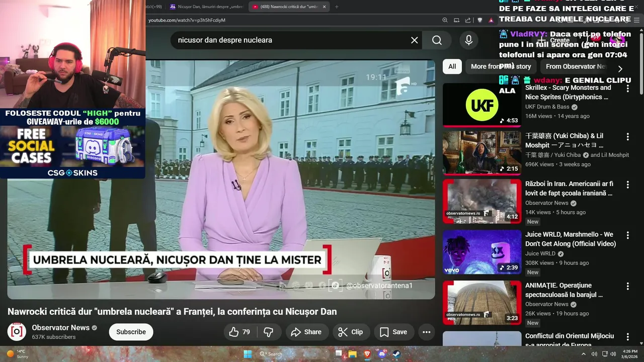Switch to the Nicușor Dan, lămuriri tab
The width and height of the screenshot is (644, 362).
tap(206, 7)
